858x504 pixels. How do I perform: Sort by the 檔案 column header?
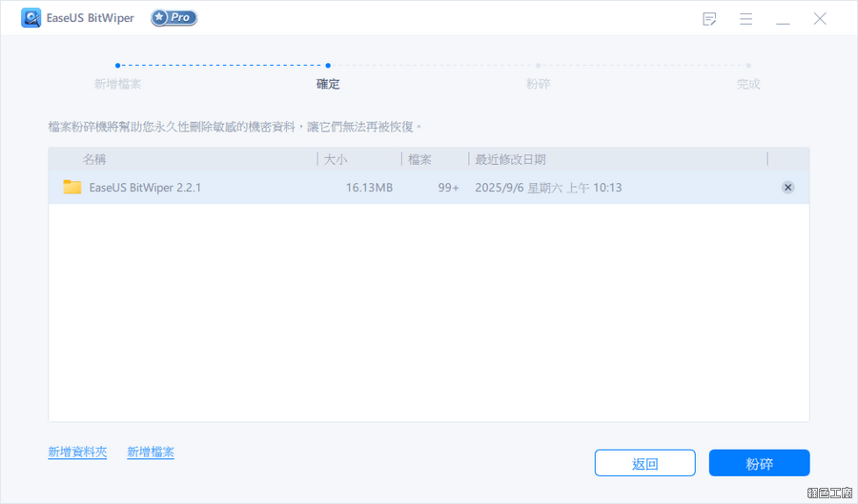click(x=419, y=159)
